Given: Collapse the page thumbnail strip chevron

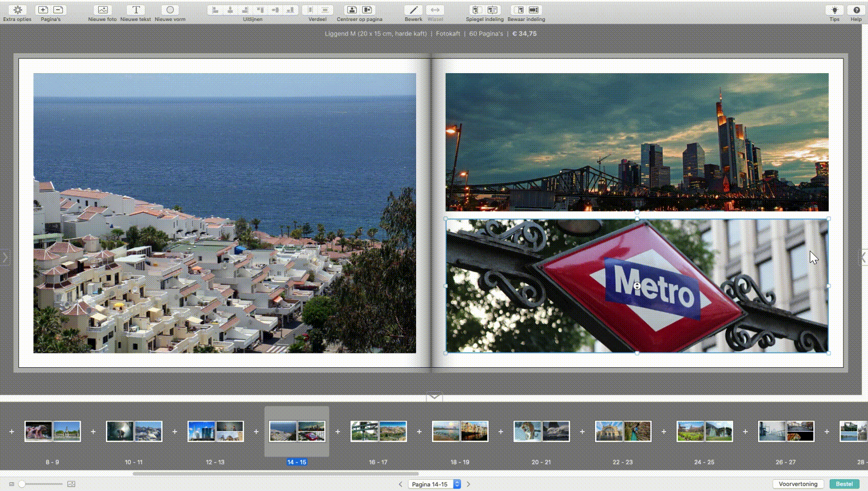Looking at the screenshot, I should 434,396.
